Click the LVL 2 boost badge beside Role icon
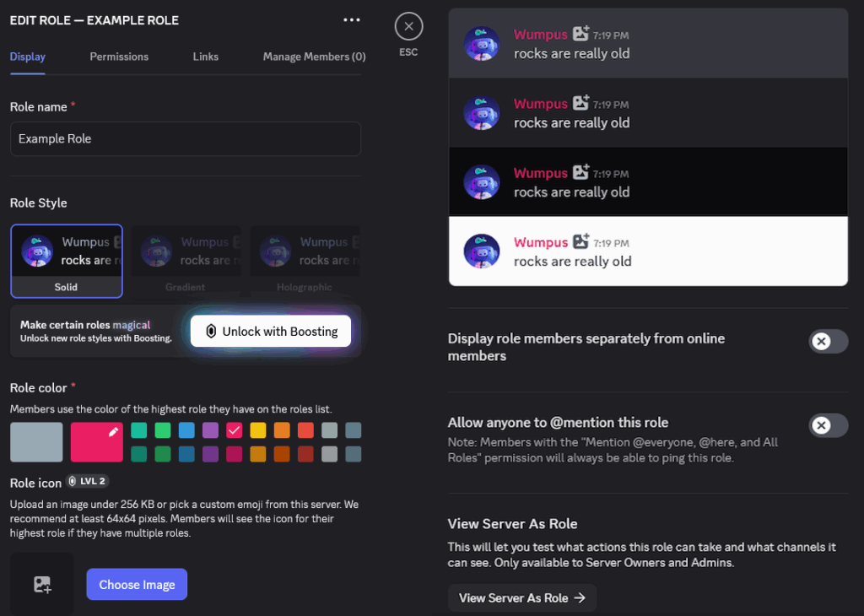Image resolution: width=864 pixels, height=616 pixels. [x=88, y=480]
